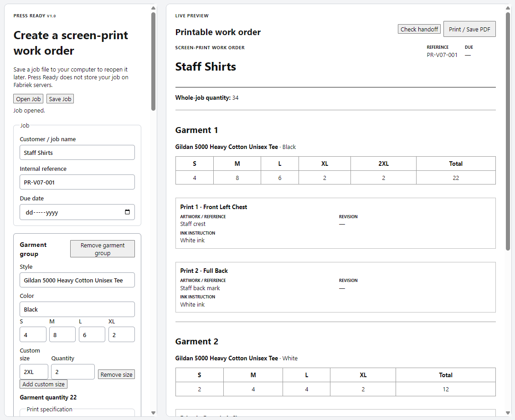Screen dimensions: 515x420
Task: Click the 'Garment 2' heading
Action: (197, 342)
